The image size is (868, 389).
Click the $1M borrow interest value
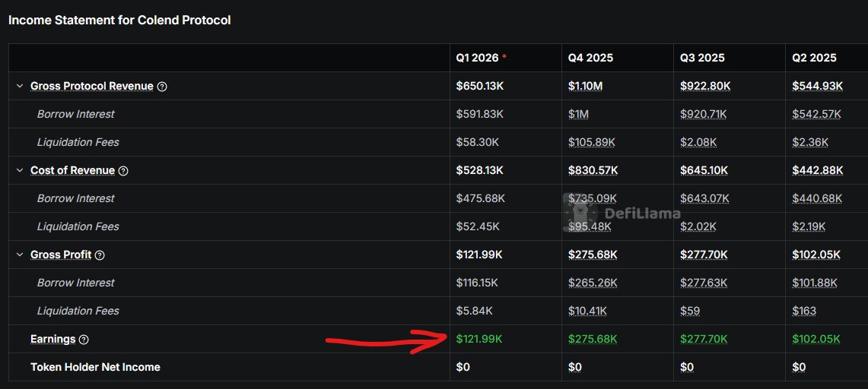pyautogui.click(x=578, y=115)
